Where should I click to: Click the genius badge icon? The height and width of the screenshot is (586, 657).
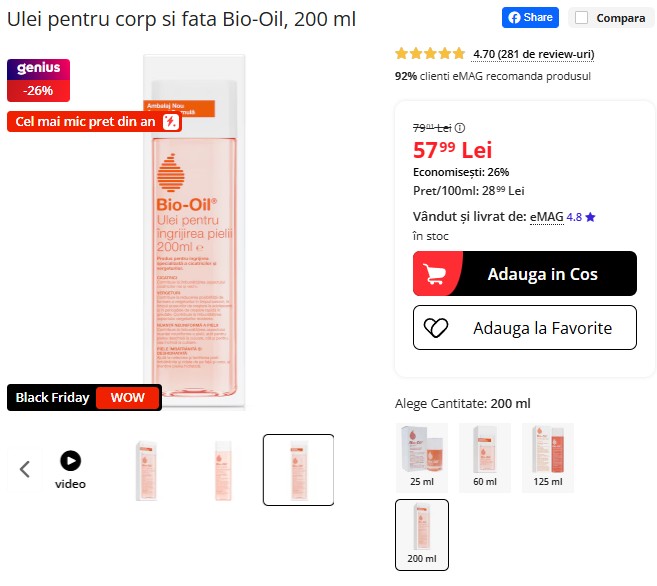click(38, 69)
